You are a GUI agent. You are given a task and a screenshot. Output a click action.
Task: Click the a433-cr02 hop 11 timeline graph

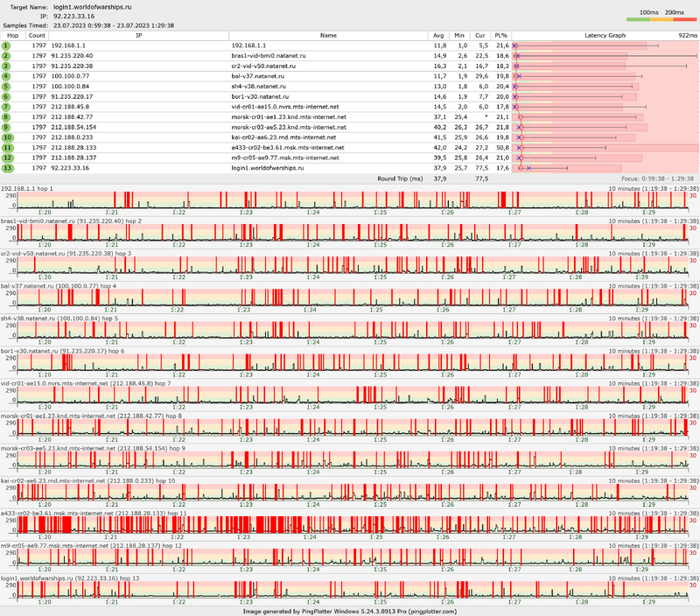353,525
